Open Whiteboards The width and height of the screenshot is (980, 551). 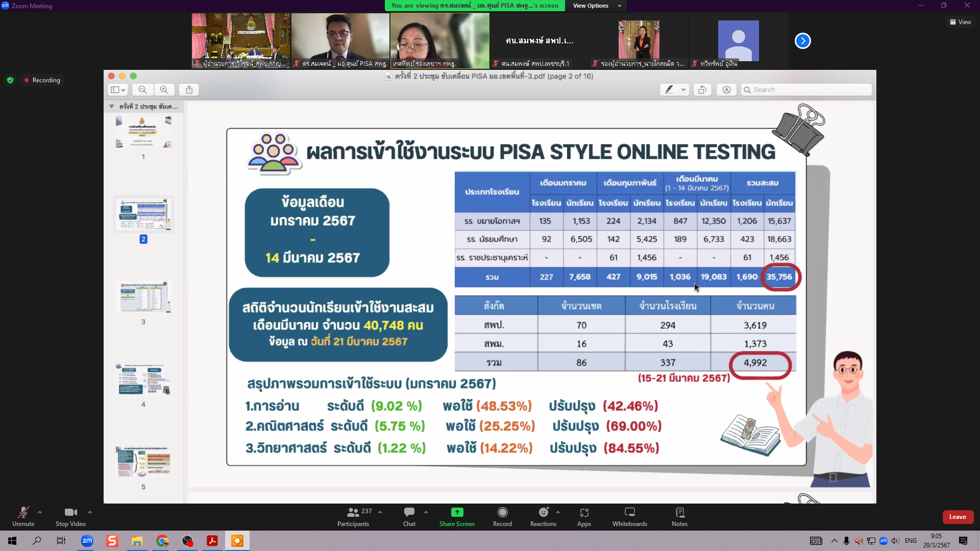pyautogui.click(x=630, y=516)
